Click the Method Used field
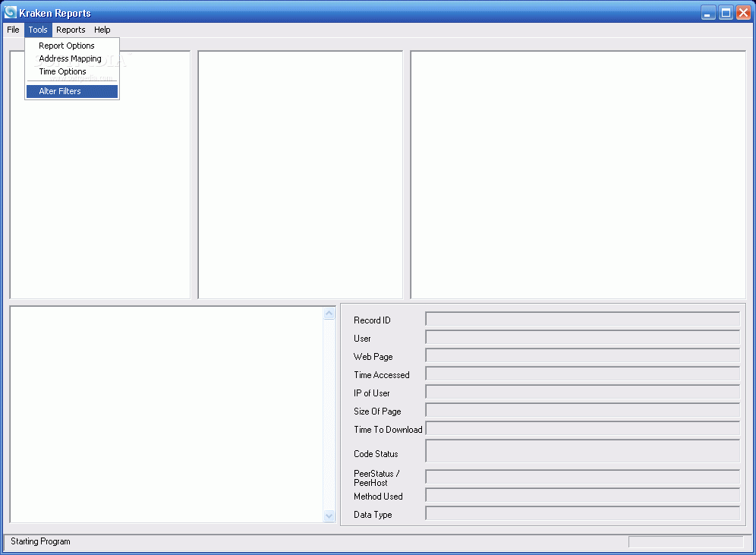 click(x=582, y=495)
